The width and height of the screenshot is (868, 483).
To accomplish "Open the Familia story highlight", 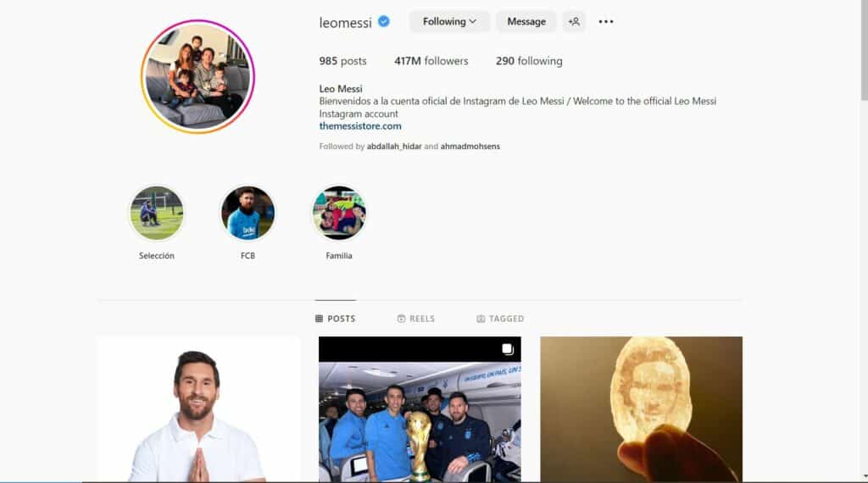I will coord(339,213).
